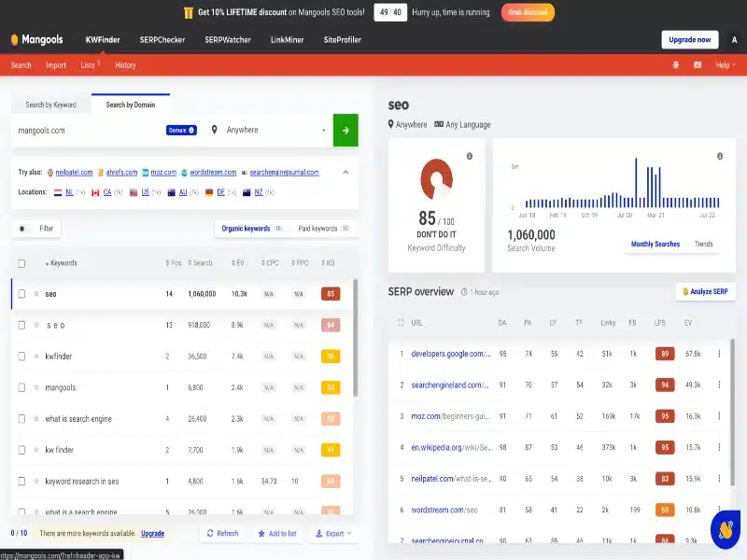Click the Mangools logo

pyautogui.click(x=36, y=39)
